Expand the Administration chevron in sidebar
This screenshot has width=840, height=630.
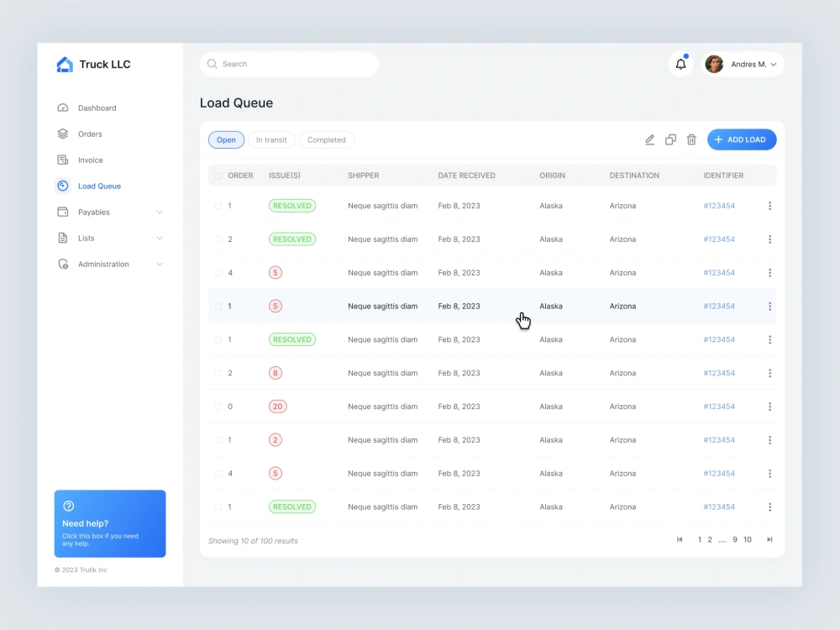pos(159,264)
